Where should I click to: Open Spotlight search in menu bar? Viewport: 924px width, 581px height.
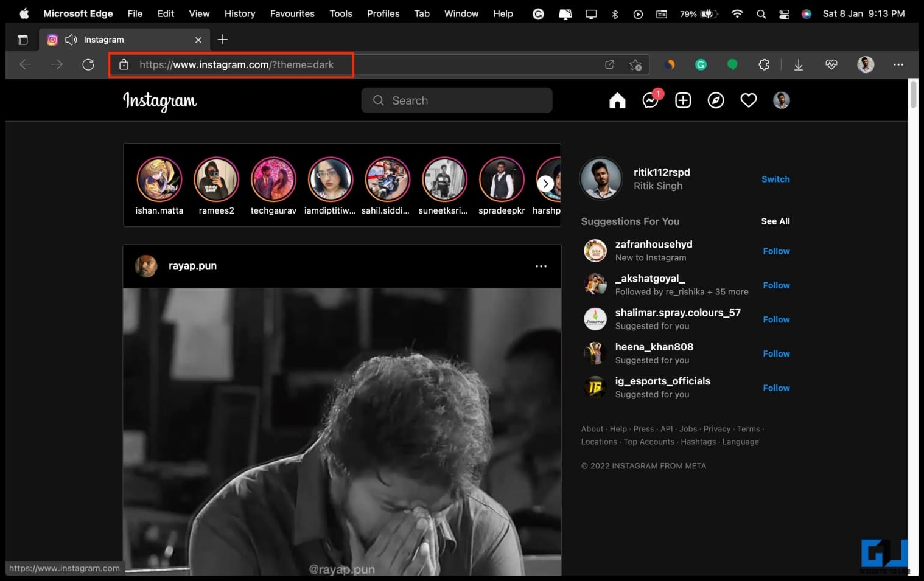coord(761,13)
